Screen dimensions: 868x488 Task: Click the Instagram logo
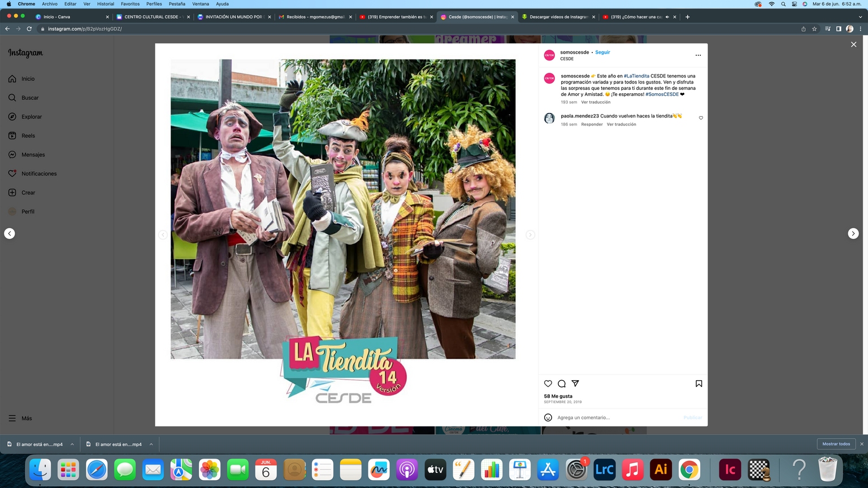click(x=25, y=53)
